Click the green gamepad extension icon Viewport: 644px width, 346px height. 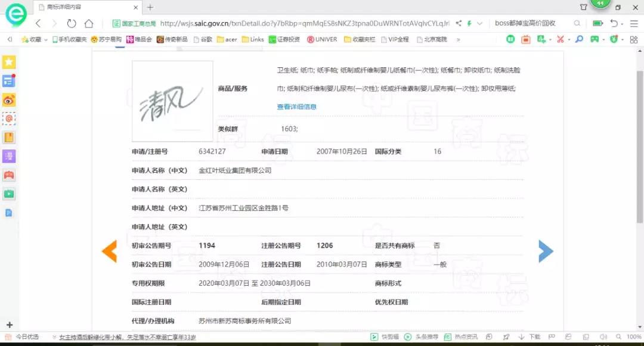pos(595,39)
